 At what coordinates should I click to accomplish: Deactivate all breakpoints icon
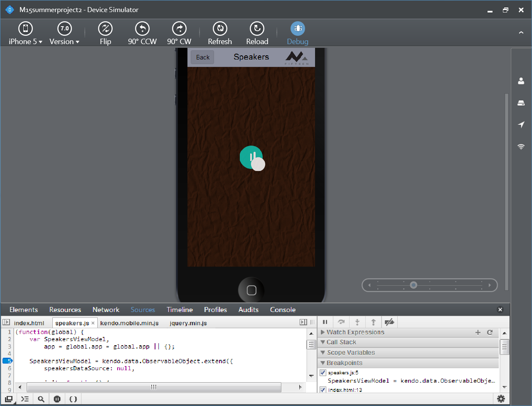(389, 322)
